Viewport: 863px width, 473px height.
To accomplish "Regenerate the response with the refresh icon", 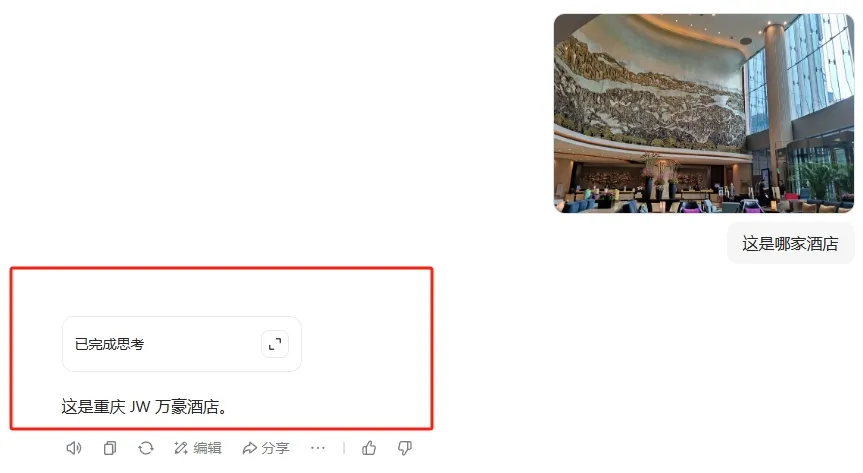I will point(146,448).
